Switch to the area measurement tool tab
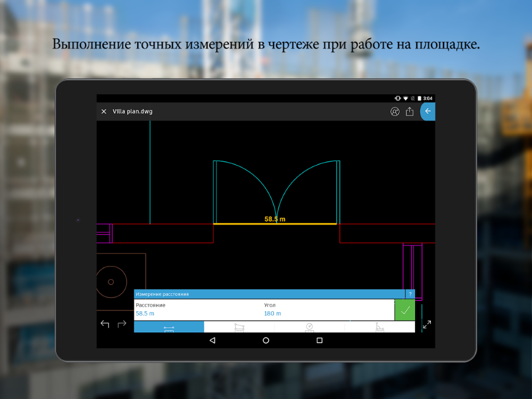Viewport: 532px width, 399px height. pyautogui.click(x=239, y=327)
